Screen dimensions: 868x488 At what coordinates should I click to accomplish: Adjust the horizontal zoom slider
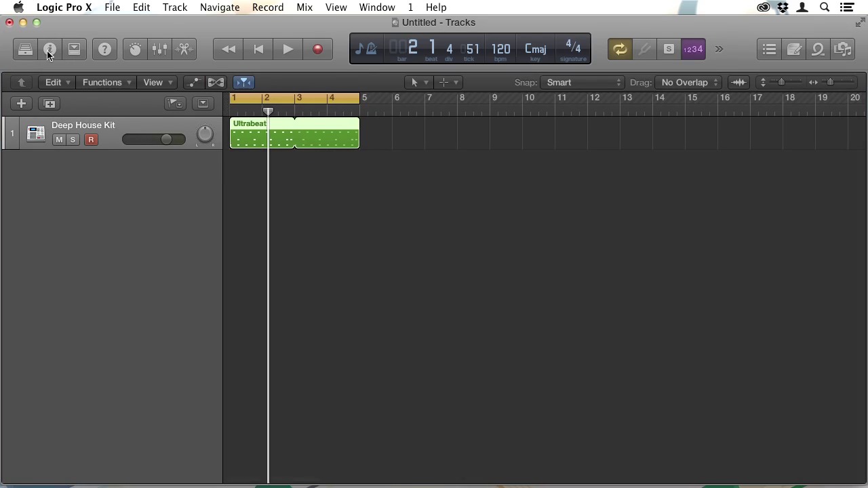pos(831,83)
